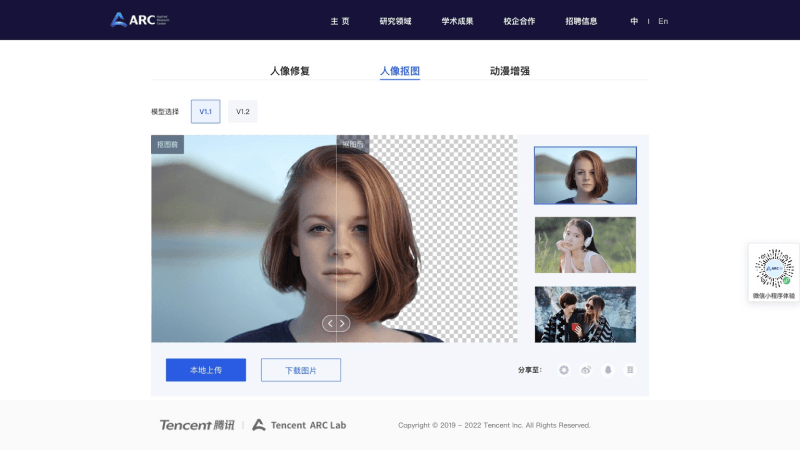
Task: Open the 研究领域 navigation menu
Action: (395, 21)
